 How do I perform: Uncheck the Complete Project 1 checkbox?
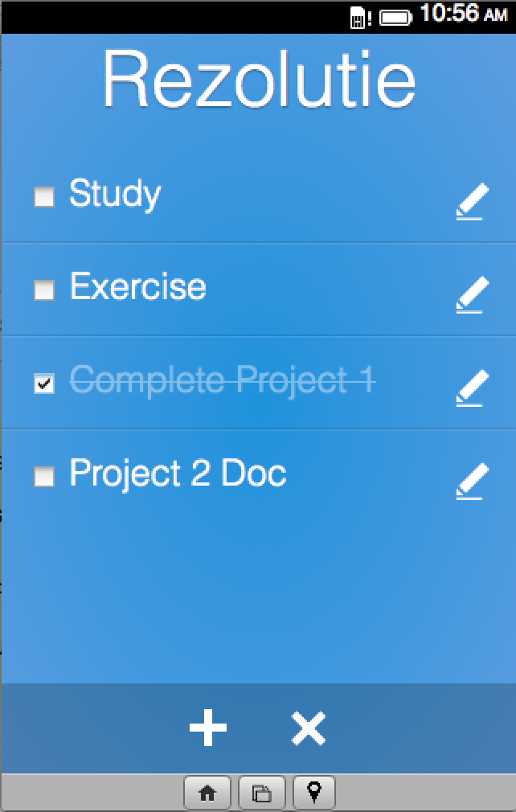point(44,383)
